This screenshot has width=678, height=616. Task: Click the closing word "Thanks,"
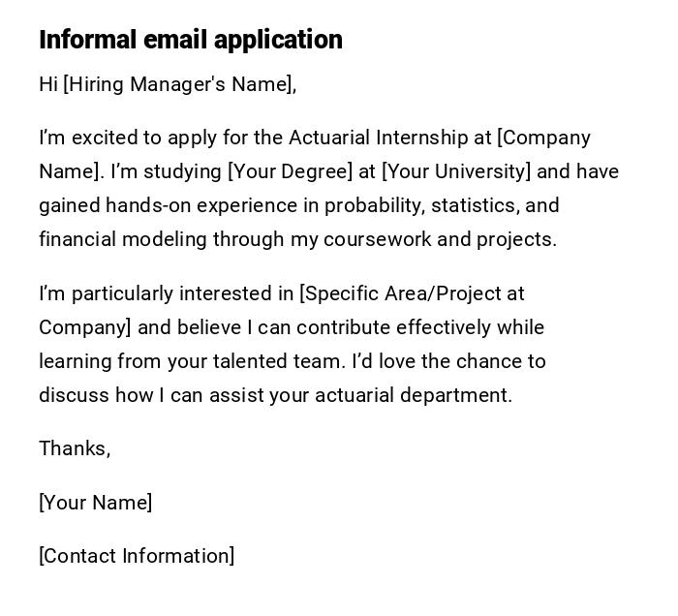tap(75, 448)
